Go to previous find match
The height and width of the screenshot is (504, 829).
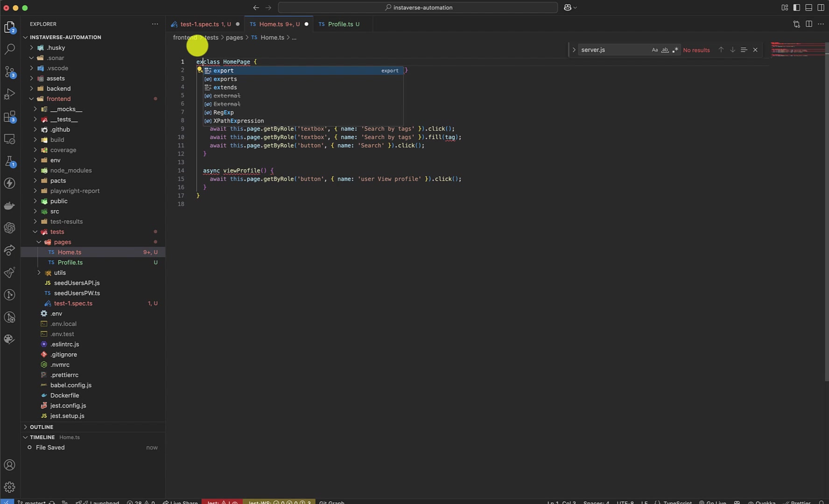[x=721, y=49]
